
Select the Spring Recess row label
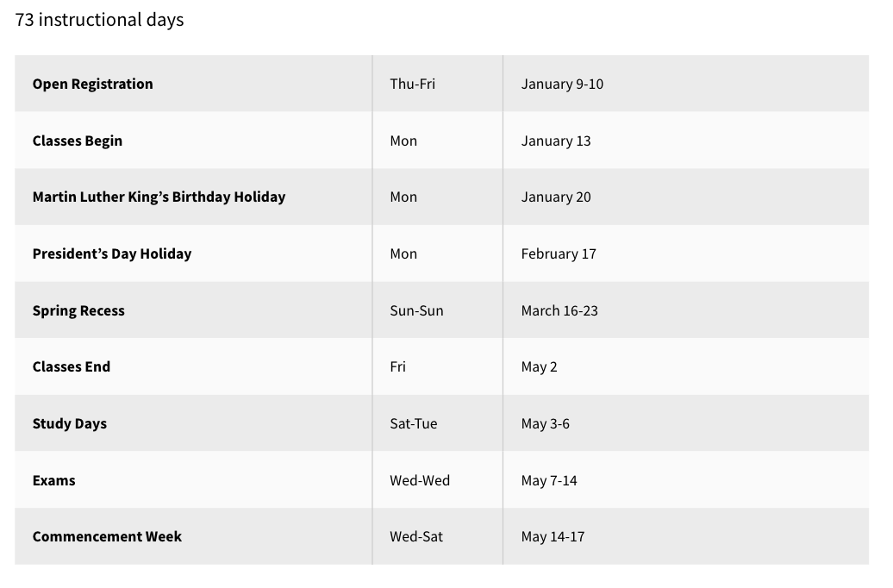tap(78, 310)
